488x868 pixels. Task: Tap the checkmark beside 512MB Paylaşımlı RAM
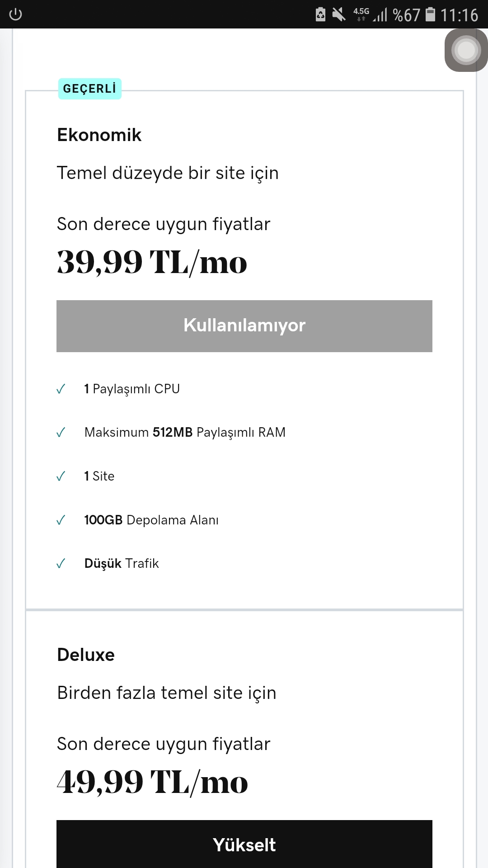point(61,433)
